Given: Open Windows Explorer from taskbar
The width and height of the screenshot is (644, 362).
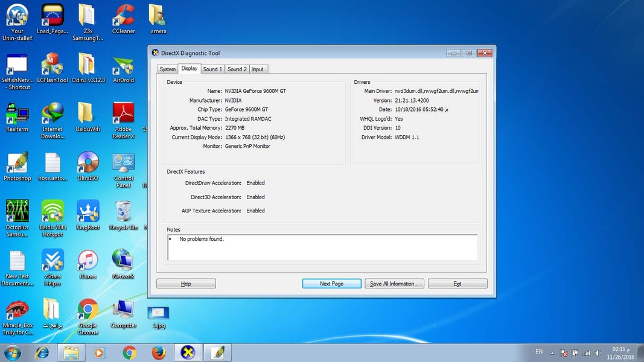Looking at the screenshot, I should (x=71, y=353).
